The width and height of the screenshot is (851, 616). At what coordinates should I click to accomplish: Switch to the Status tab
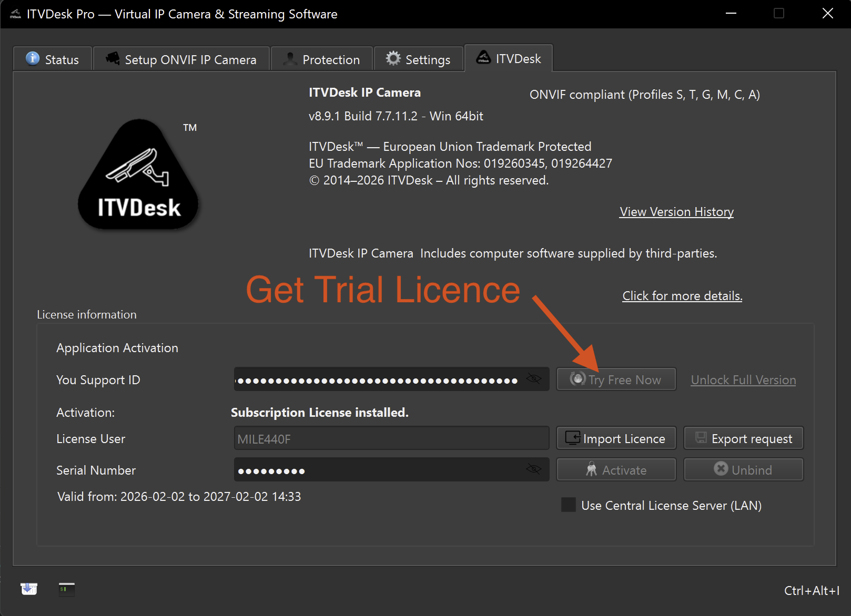click(x=53, y=59)
